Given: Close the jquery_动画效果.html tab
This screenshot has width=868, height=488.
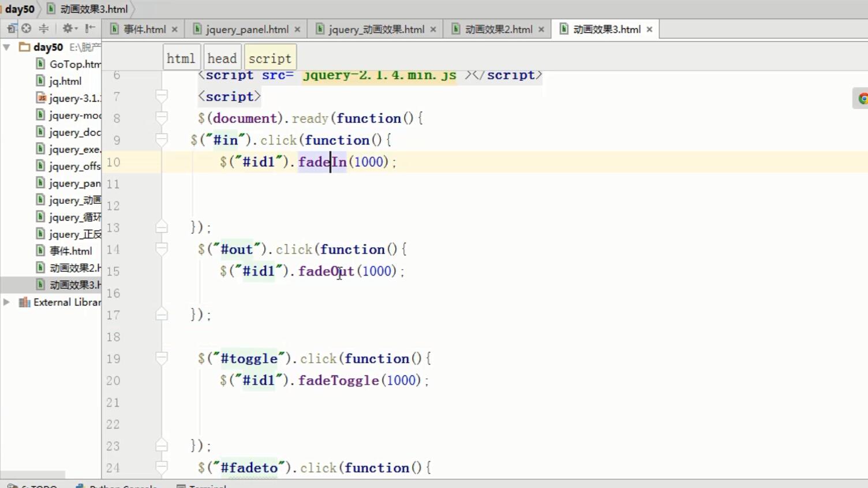Looking at the screenshot, I should tap(433, 29).
